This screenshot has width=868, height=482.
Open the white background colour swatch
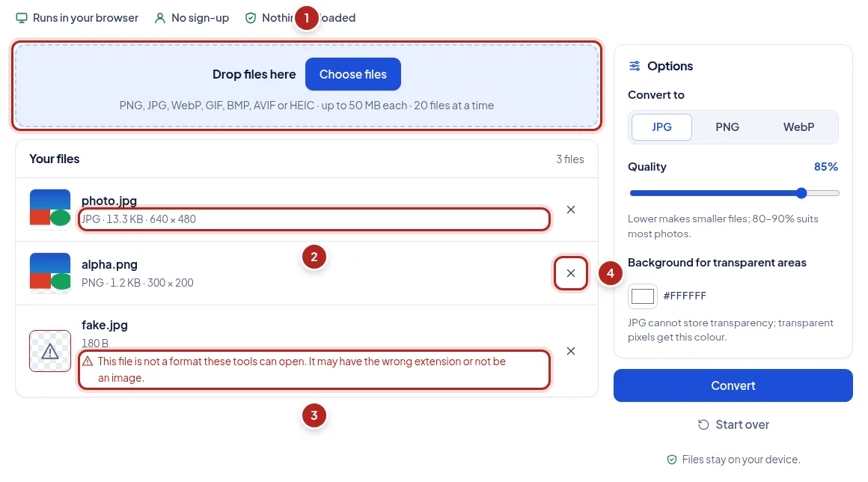[x=643, y=296]
